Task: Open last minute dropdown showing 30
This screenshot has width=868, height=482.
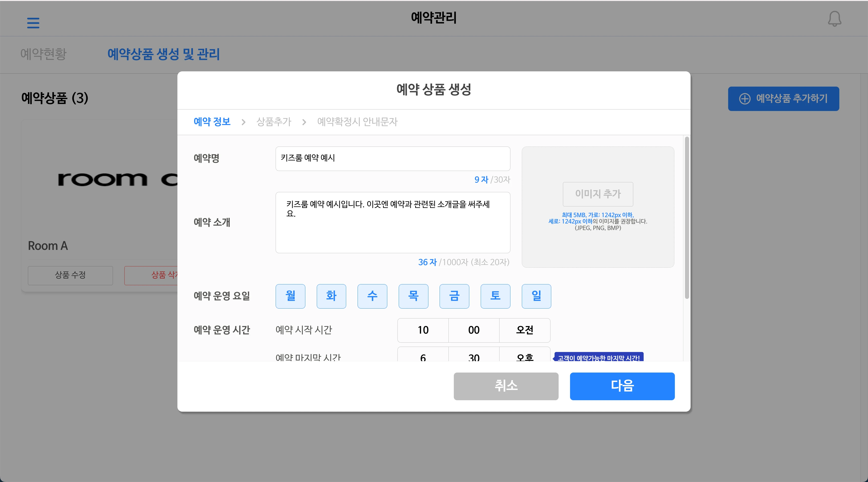Action: tap(474, 355)
